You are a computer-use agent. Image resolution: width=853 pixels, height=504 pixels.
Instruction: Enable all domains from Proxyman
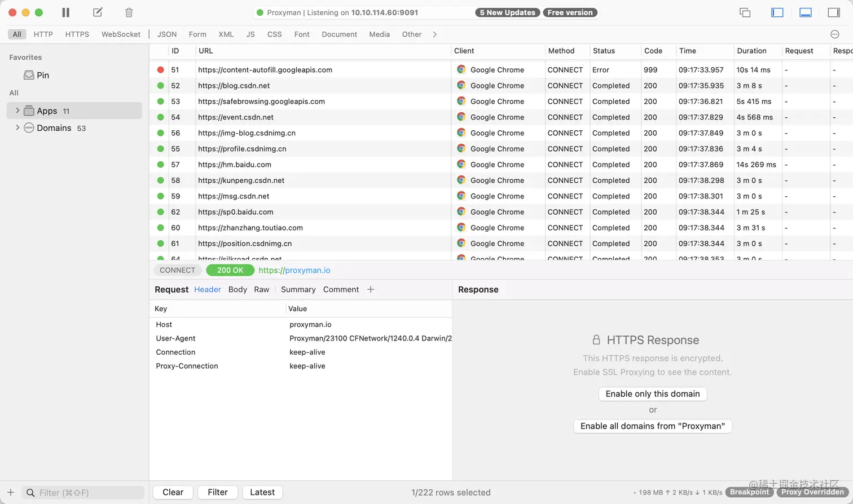(653, 426)
